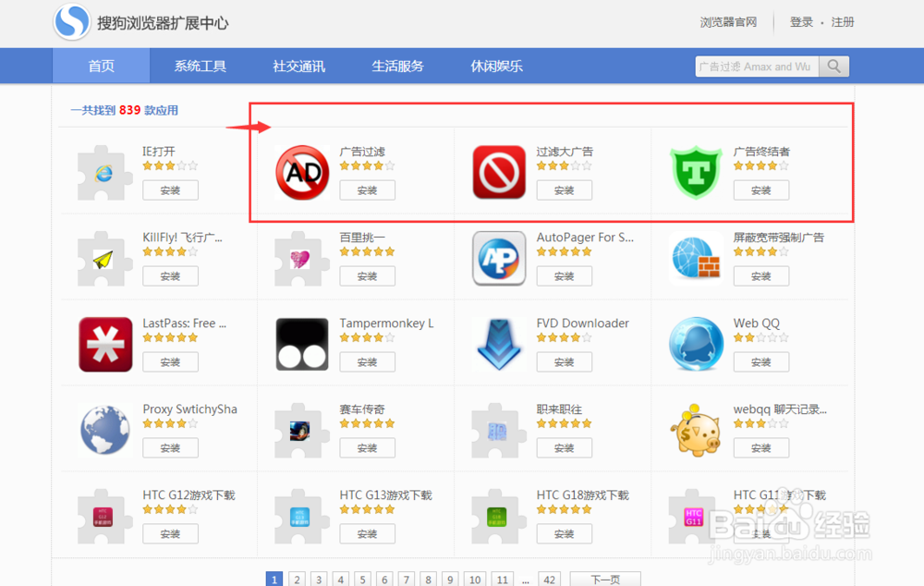Click the 浏览器官网 link
The width and height of the screenshot is (924, 586).
click(x=728, y=22)
